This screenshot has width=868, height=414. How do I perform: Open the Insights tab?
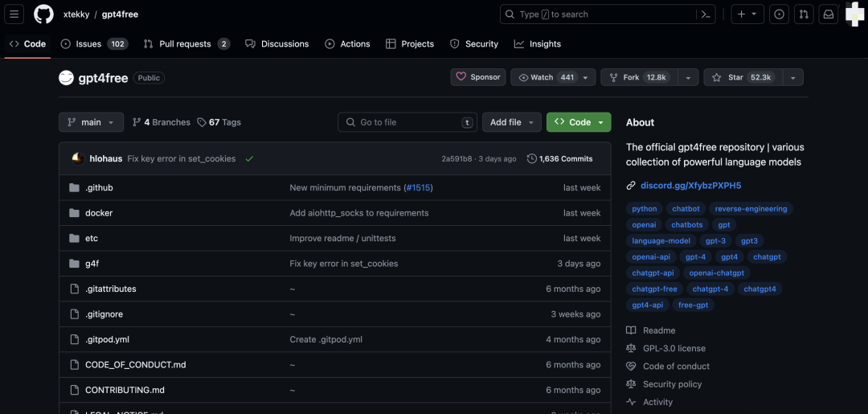pyautogui.click(x=538, y=43)
